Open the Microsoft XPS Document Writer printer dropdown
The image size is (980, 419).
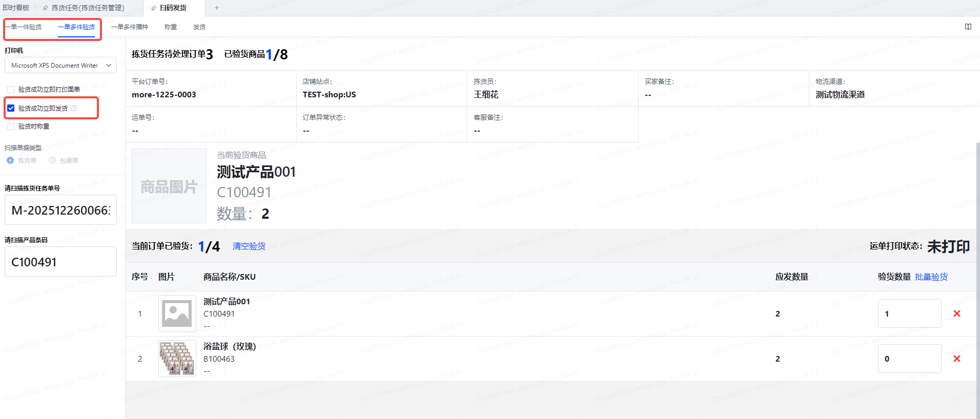click(x=60, y=66)
